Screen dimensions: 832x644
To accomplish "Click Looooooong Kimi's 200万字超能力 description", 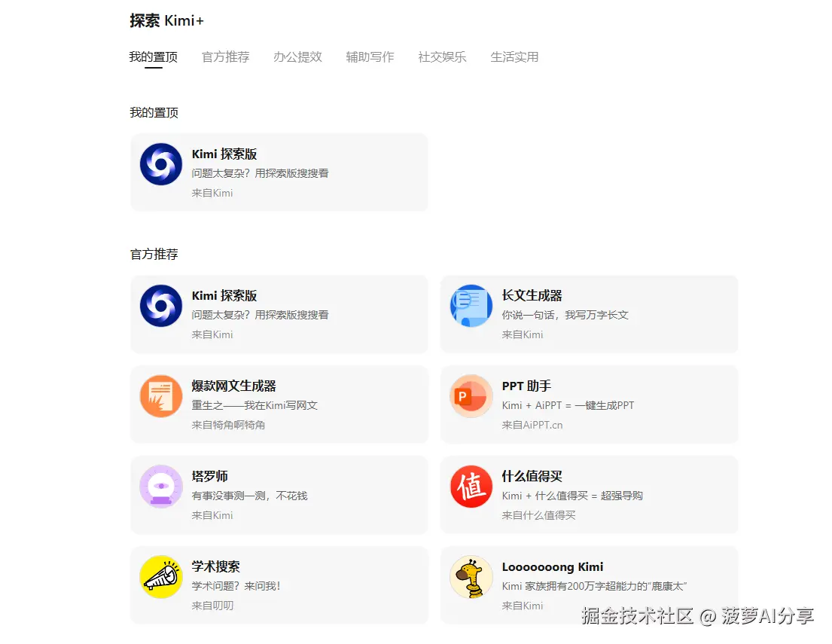I will click(594, 585).
